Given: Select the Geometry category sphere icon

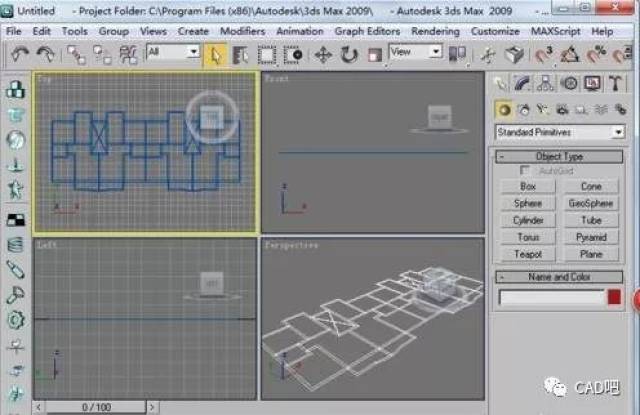Looking at the screenshot, I should point(504,110).
